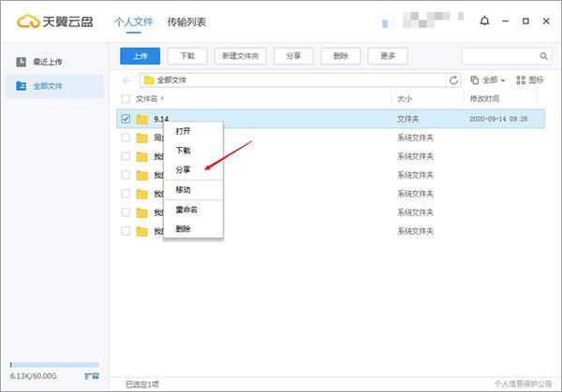
Task: Open the 全部 filter dropdown
Action: (488, 80)
